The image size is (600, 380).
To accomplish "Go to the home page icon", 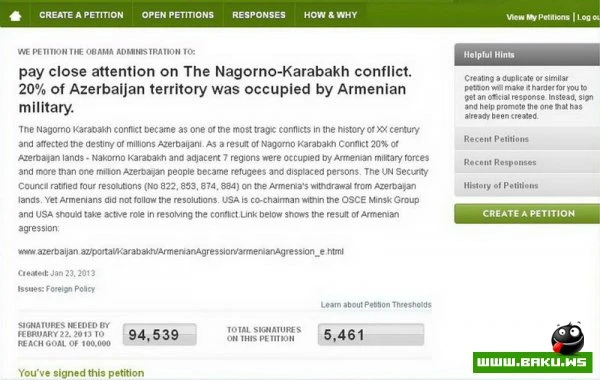I will 15,16.
